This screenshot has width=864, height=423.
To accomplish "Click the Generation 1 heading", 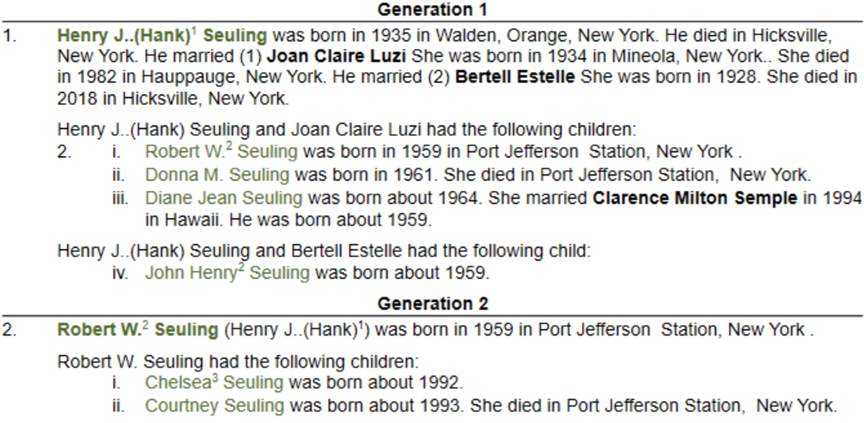I will point(432,9).
